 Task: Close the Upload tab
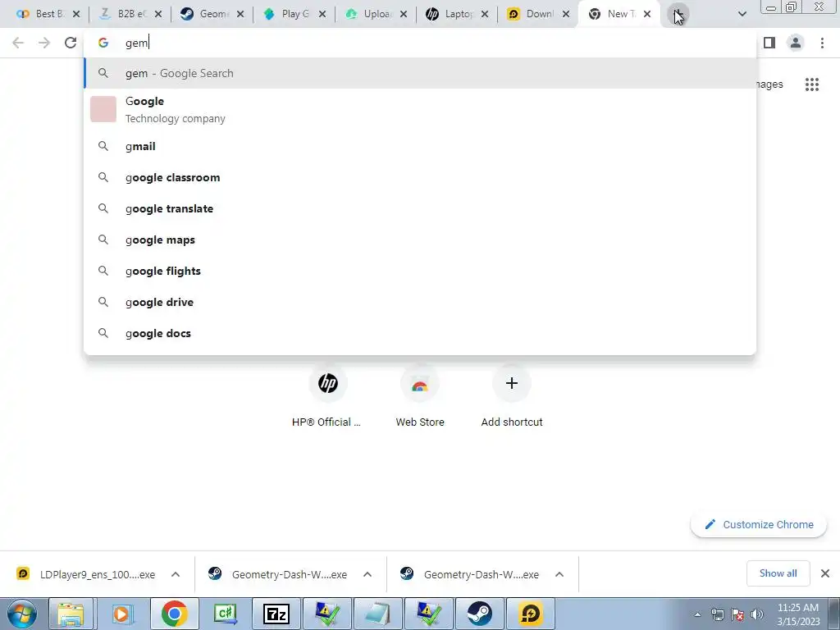coord(404,15)
